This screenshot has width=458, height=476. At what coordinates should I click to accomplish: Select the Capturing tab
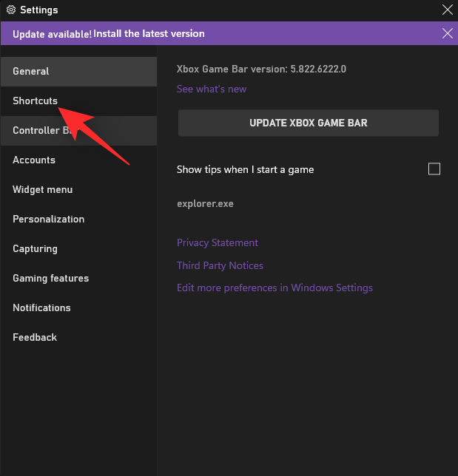click(78, 248)
